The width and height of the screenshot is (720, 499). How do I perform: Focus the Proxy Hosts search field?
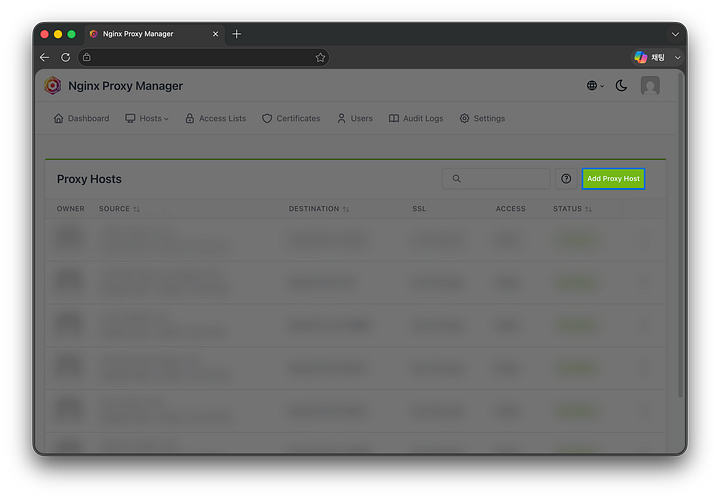coord(496,179)
